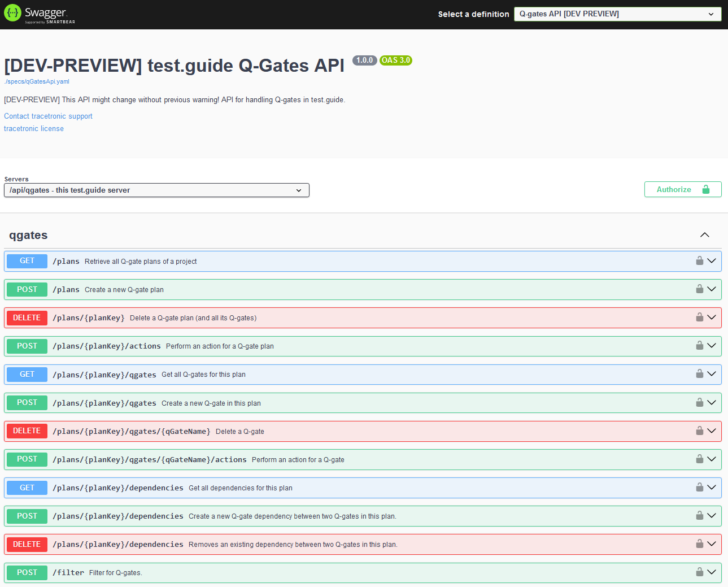The image size is (728, 587).
Task: Expand the POST create Q-gate dependency chevron
Action: (712, 516)
